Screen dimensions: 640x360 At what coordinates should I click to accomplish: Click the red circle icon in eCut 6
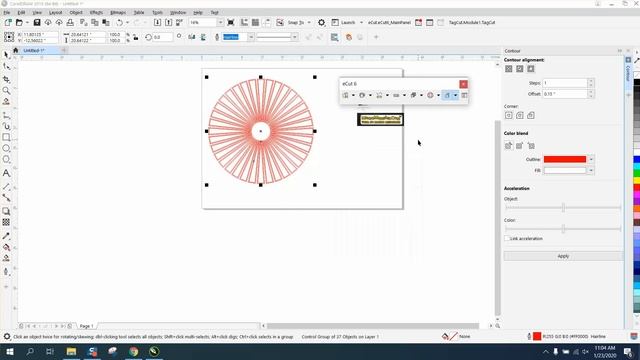pos(430,95)
